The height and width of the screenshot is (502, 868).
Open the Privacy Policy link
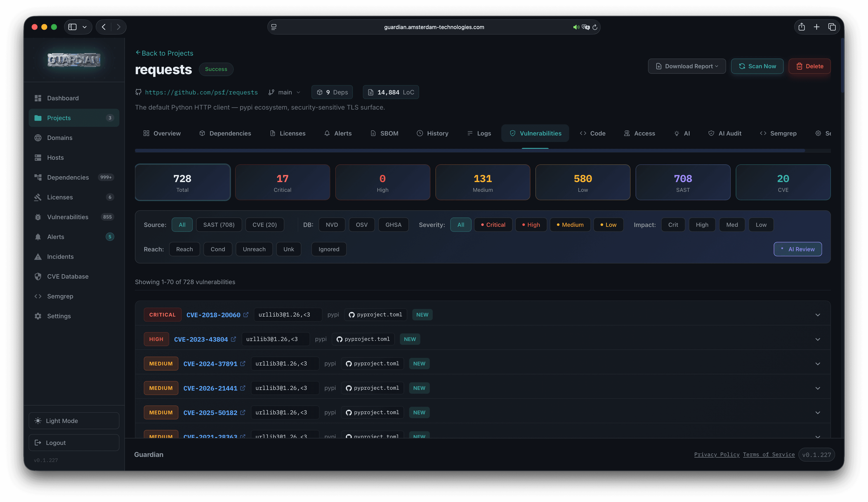717,455
